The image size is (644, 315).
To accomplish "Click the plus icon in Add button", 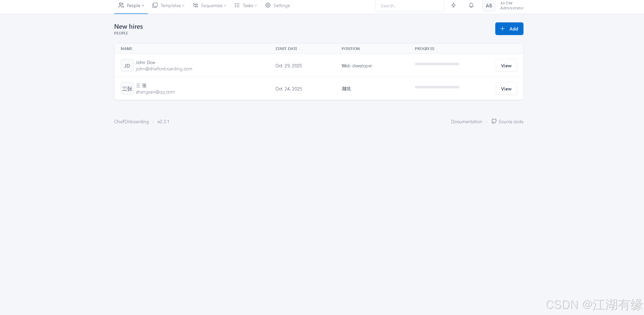I will 502,29.
